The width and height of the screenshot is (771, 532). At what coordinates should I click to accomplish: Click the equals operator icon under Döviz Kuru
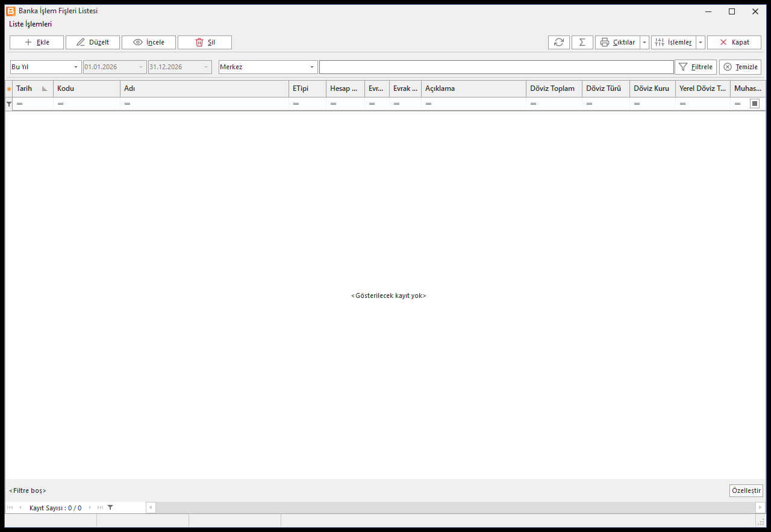coord(637,104)
